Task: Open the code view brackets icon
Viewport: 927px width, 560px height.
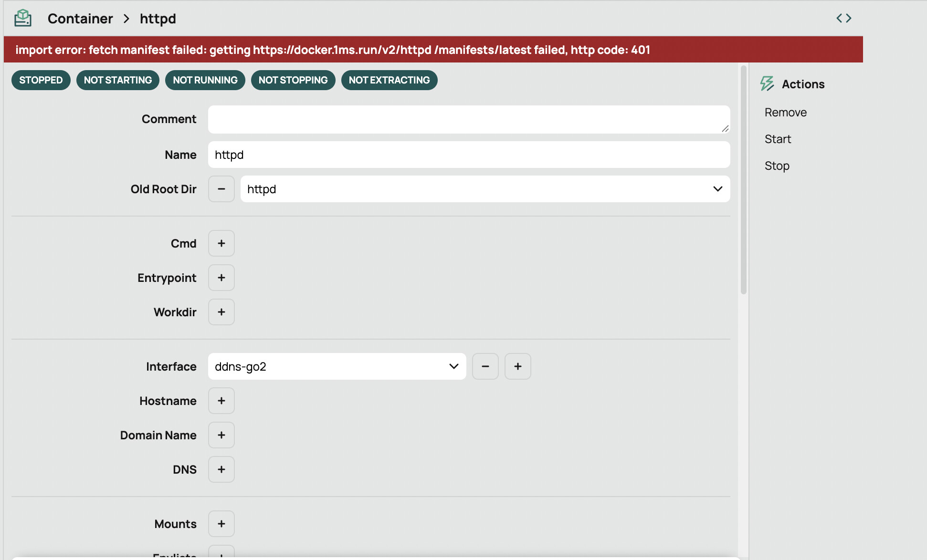Action: click(843, 18)
